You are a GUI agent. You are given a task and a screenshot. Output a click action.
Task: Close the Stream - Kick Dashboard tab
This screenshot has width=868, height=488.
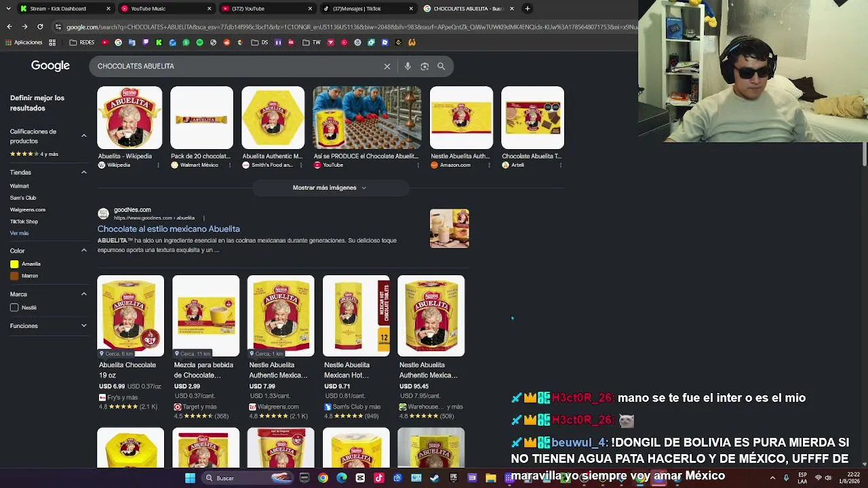click(x=108, y=9)
